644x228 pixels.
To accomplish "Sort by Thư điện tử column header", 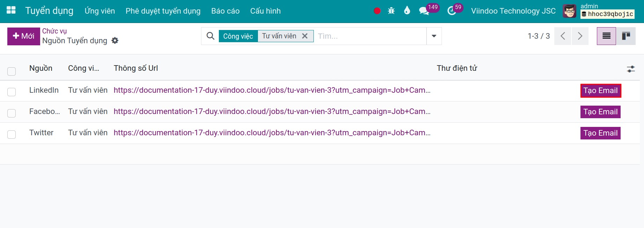I will pyautogui.click(x=457, y=68).
